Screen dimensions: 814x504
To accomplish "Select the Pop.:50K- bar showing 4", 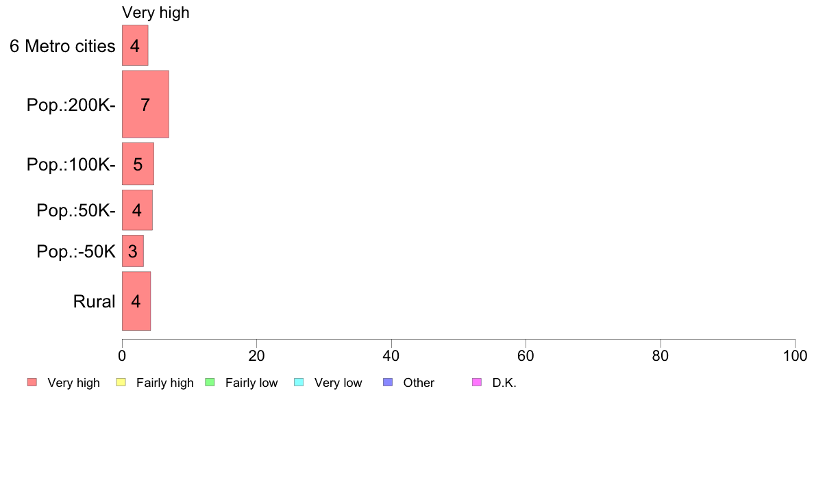I will click(x=137, y=210).
